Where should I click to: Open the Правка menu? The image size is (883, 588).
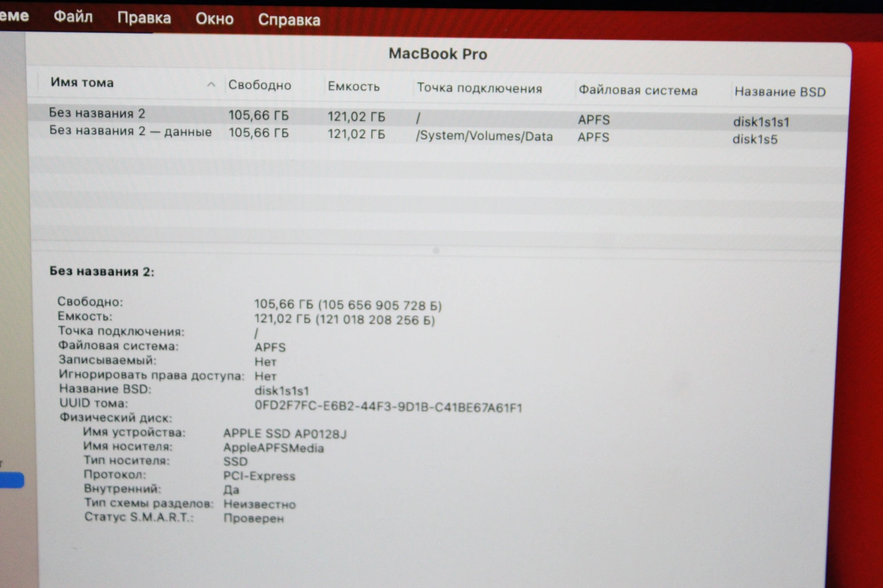[x=143, y=19]
